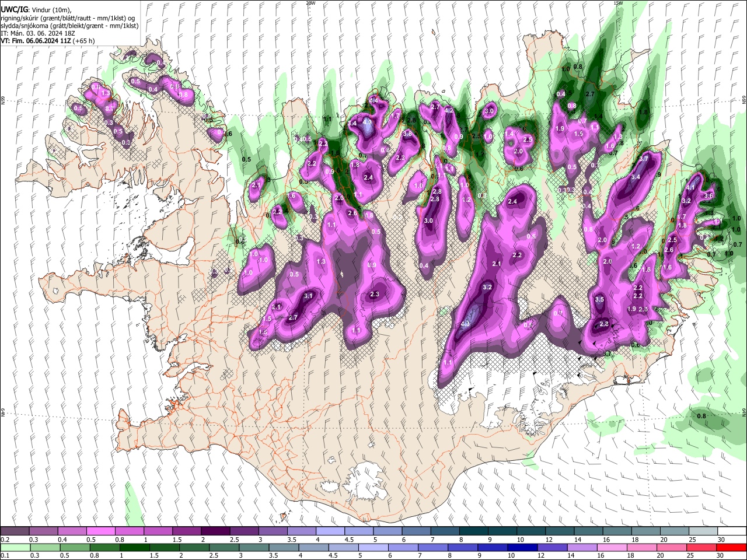Image resolution: width=747 pixels, height=560 pixels.
Task: Pick the dark teal 8 swatch in the upper legend
Action: 473,531
